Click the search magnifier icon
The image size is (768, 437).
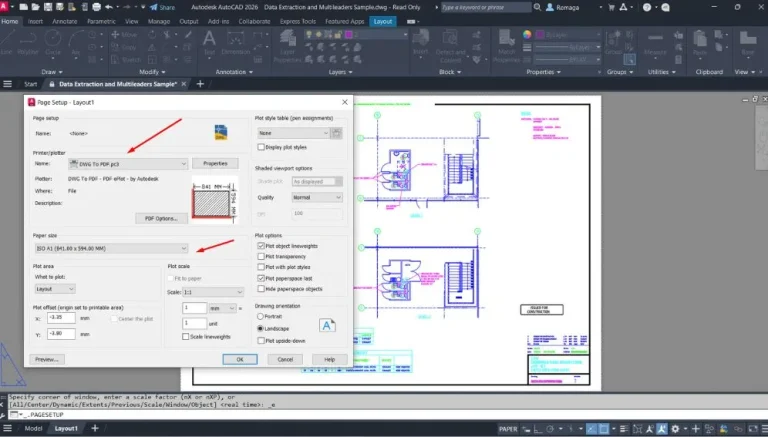(x=537, y=7)
